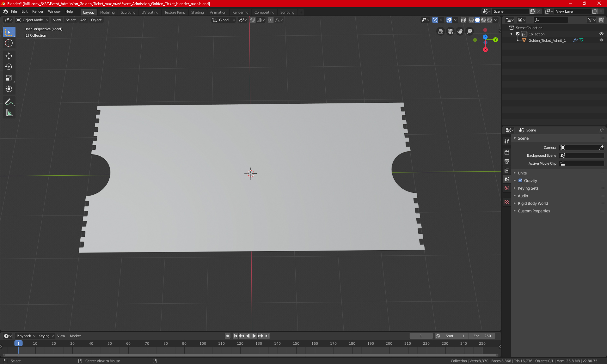607x364 pixels.
Task: Toggle camera view gizmo button
Action: click(x=450, y=31)
